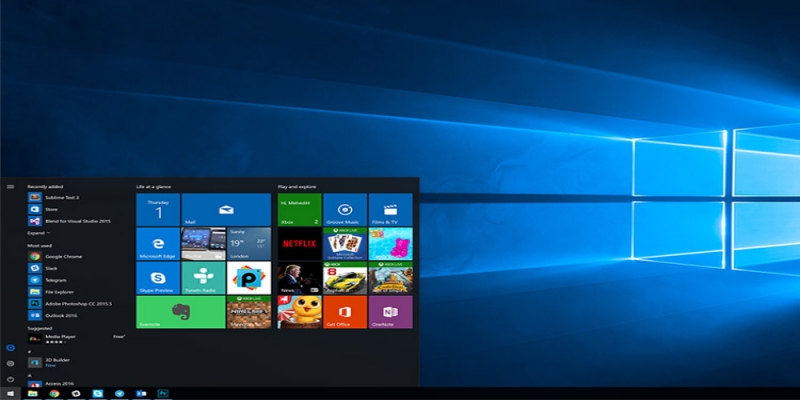Screen dimensions: 800x400
Task: Open the Netflix tile
Action: [x=299, y=244]
